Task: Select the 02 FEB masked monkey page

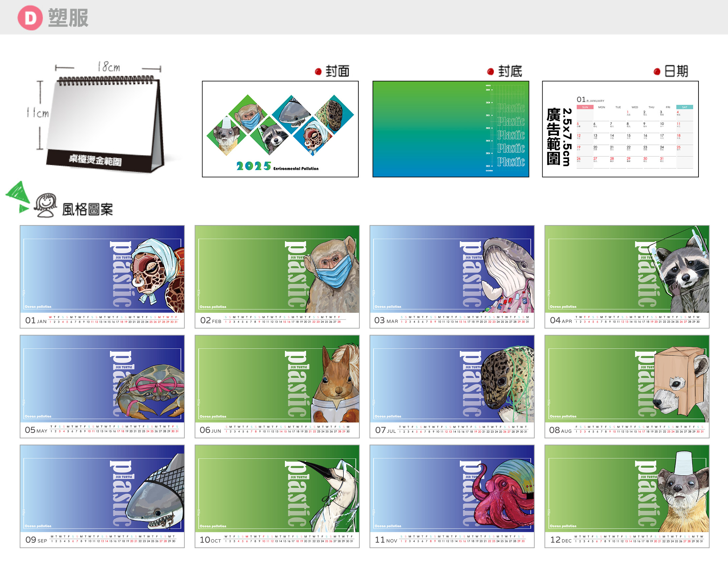Action: coord(277,276)
